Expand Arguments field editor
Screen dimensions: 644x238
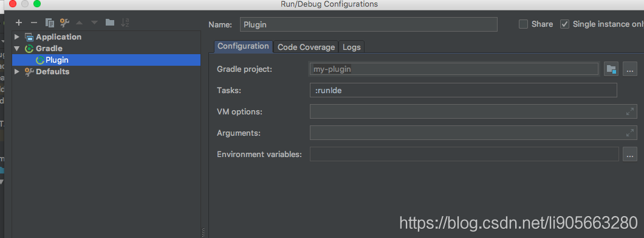click(x=629, y=133)
